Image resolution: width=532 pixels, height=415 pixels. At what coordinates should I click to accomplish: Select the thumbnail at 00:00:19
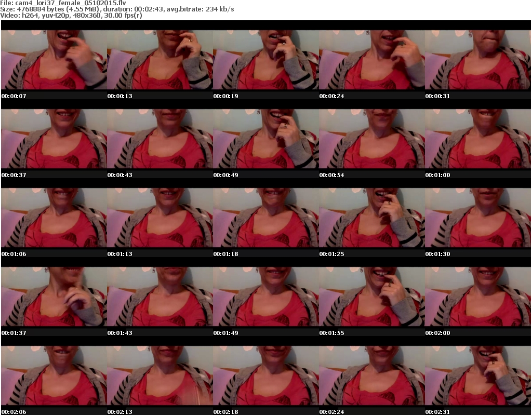point(266,60)
